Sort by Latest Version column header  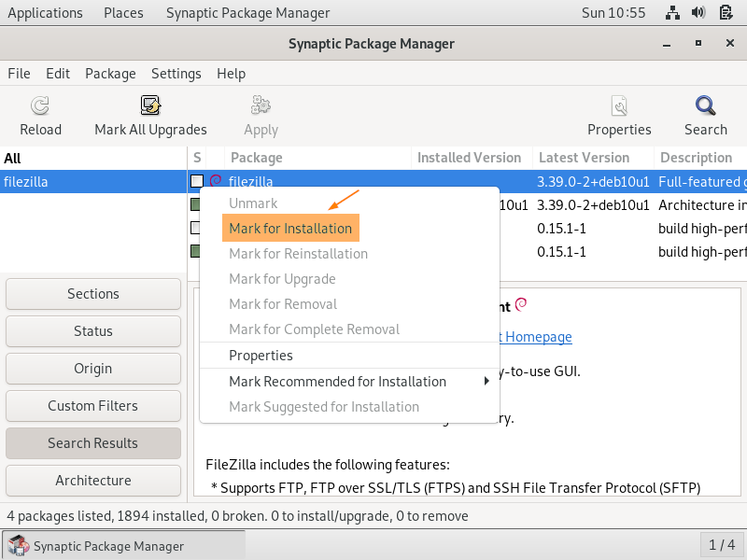click(x=593, y=158)
